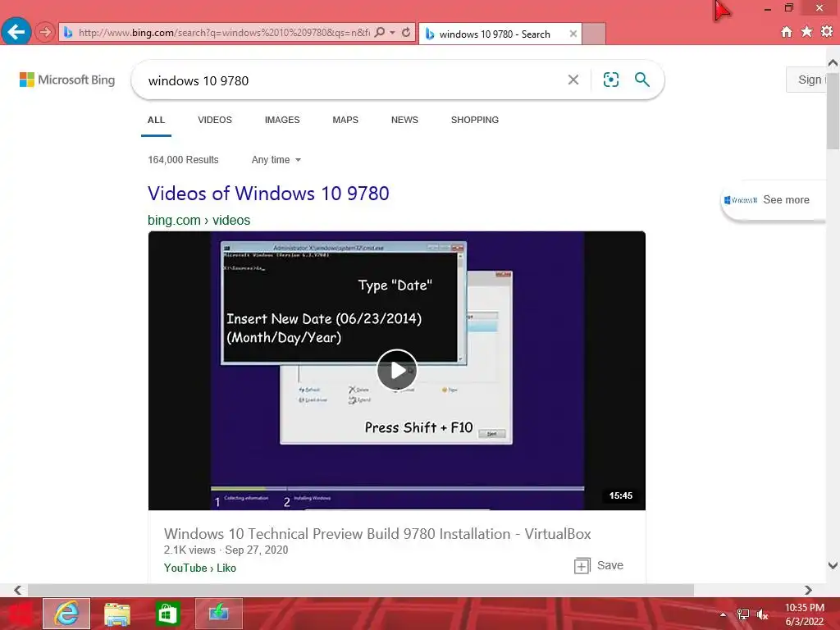Screen dimensions: 840x630
Task: Switch to the SHOPPING tab
Action: [x=475, y=120]
